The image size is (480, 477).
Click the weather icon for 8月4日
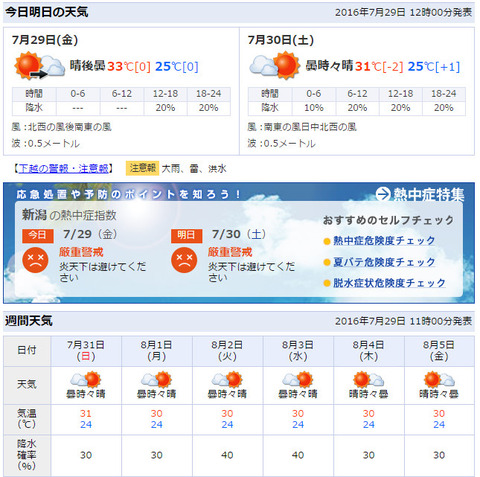click(x=368, y=380)
